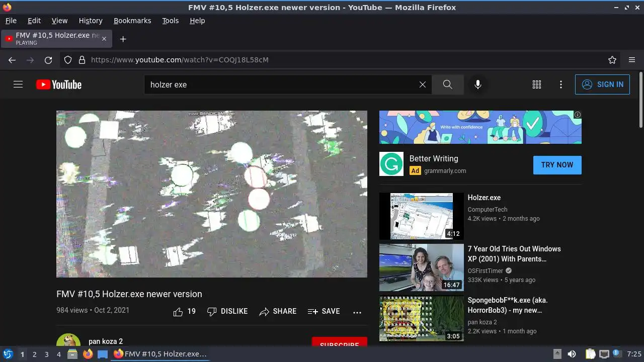View site security padlock info
Image resolution: width=644 pixels, height=362 pixels.
tap(82, 60)
